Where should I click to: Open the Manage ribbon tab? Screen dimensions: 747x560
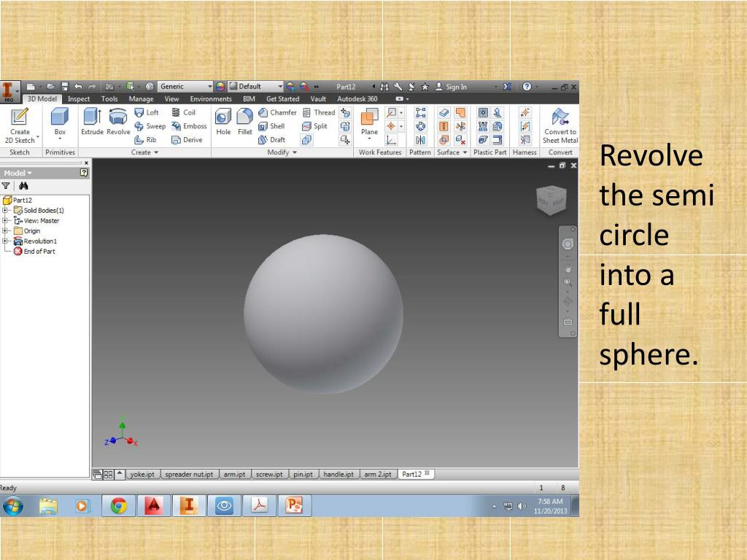(141, 99)
